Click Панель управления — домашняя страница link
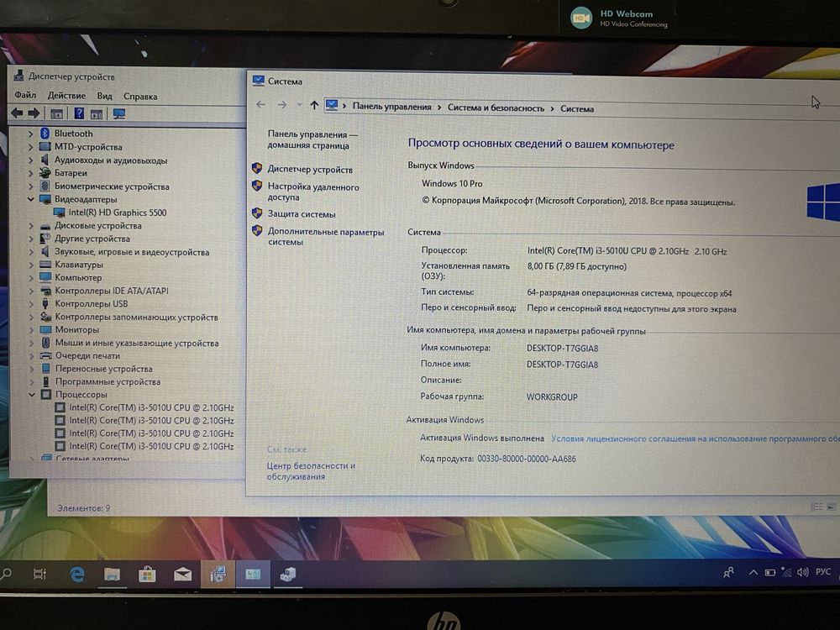The image size is (840, 630). [x=312, y=139]
